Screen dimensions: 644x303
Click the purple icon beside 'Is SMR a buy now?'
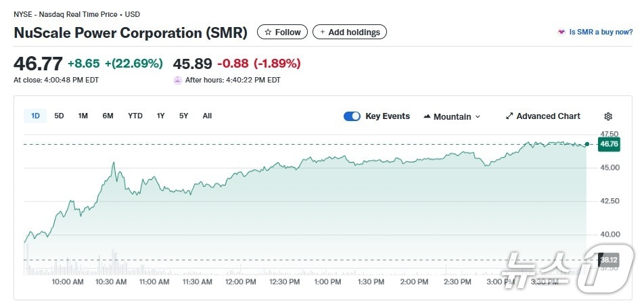pos(561,32)
